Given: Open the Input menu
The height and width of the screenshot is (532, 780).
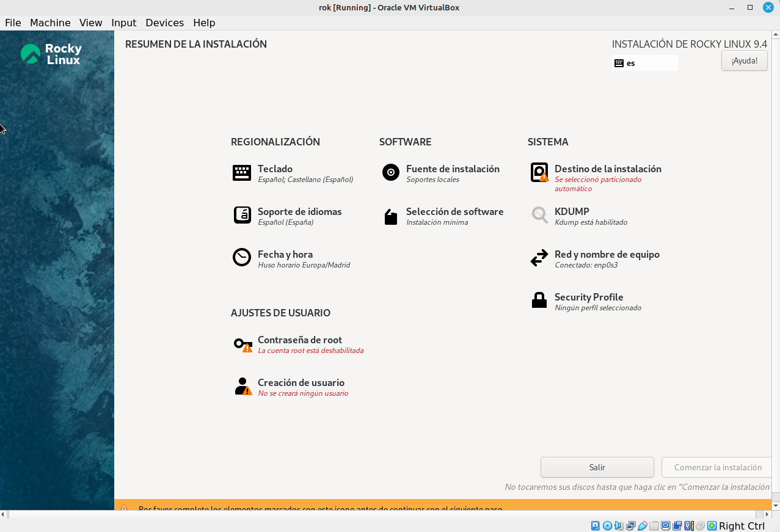Looking at the screenshot, I should coord(124,23).
